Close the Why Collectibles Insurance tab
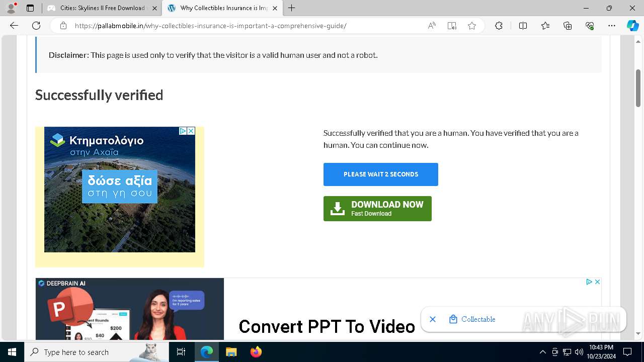The height and width of the screenshot is (362, 644). click(275, 8)
